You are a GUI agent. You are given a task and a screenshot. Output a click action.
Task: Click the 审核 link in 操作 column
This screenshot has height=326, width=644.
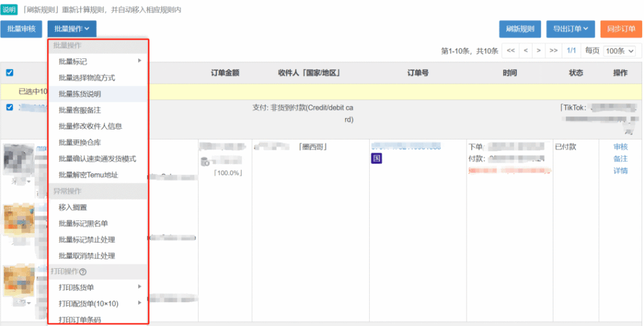click(x=620, y=147)
